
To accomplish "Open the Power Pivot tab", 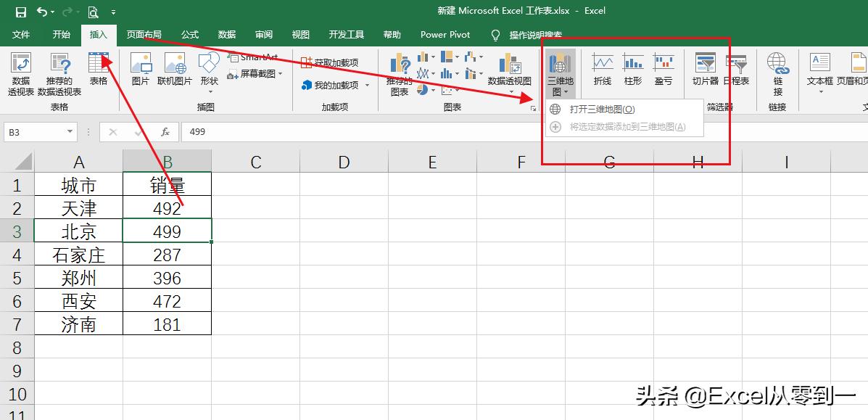I will click(x=445, y=34).
